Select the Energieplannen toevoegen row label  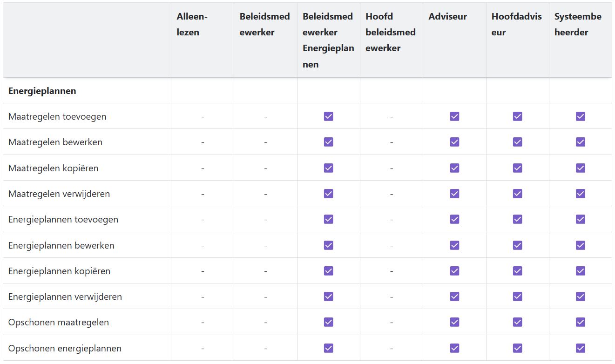(63, 219)
